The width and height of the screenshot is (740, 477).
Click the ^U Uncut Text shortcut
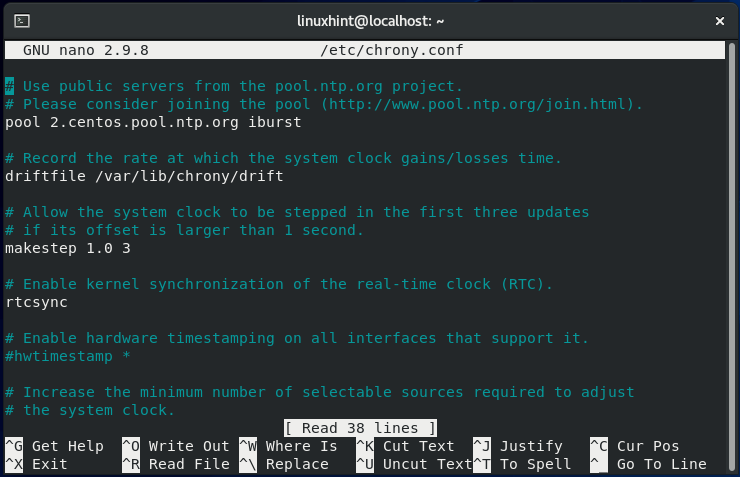click(414, 464)
